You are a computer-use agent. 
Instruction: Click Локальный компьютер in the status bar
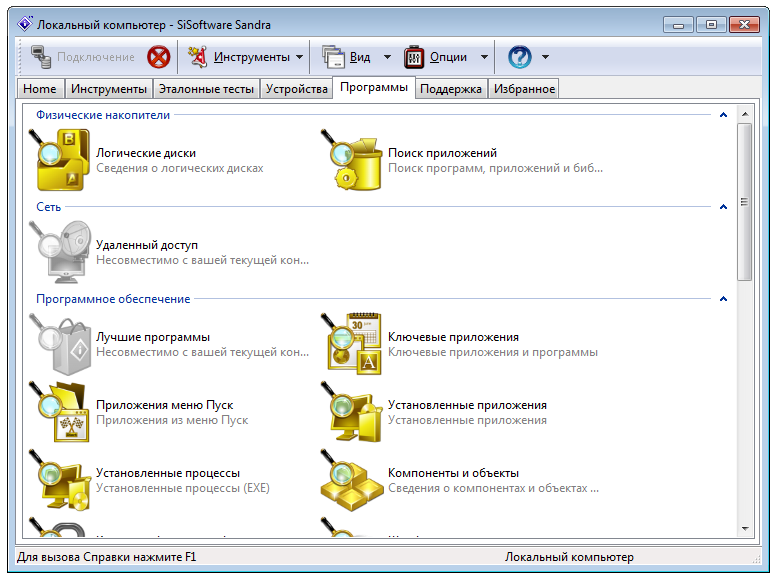click(569, 557)
